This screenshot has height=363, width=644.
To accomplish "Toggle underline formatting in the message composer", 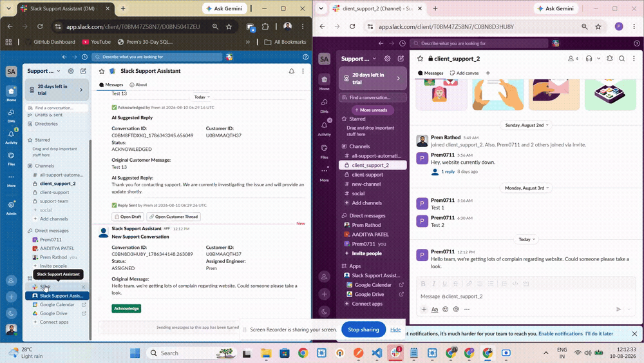I will click(x=444, y=284).
